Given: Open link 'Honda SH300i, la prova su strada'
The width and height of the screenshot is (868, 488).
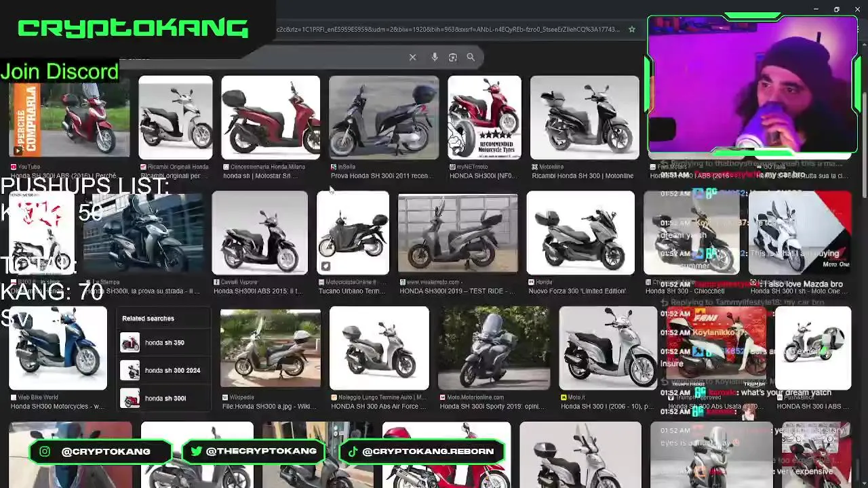Looking at the screenshot, I should point(143,291).
